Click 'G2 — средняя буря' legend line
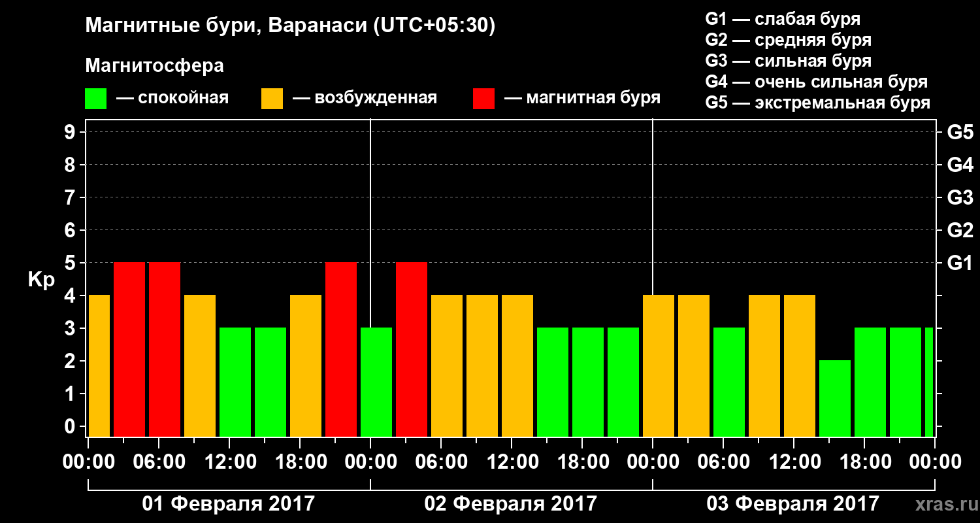Image resolution: width=980 pixels, height=523 pixels. (788, 40)
